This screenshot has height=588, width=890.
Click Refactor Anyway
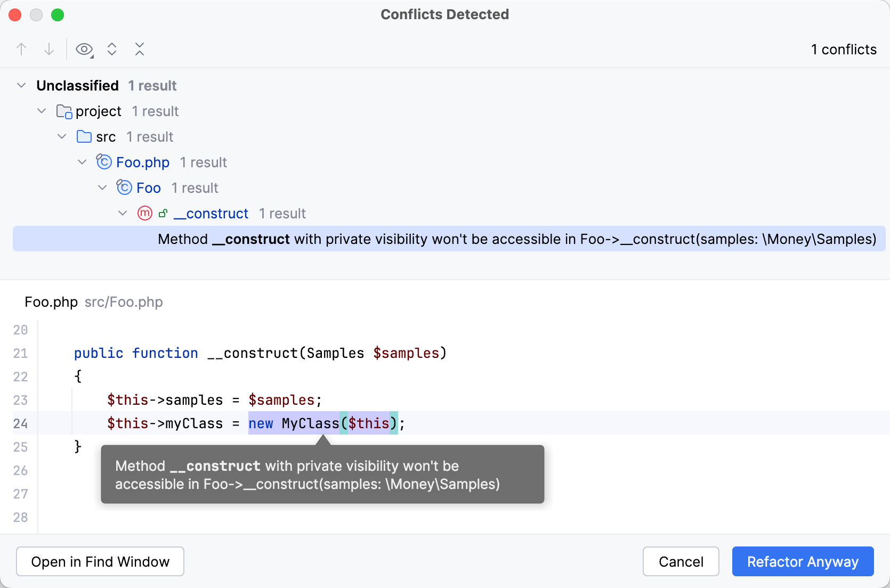coord(802,561)
